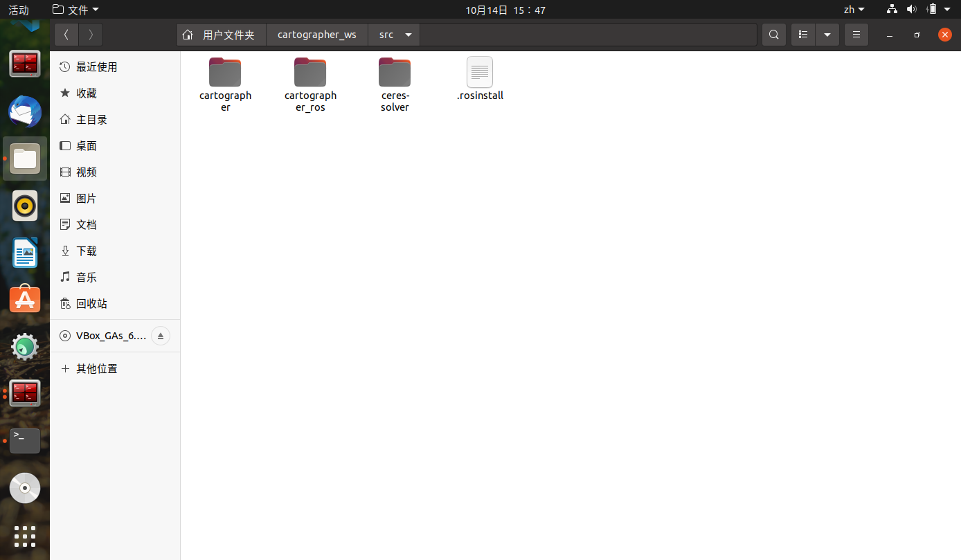This screenshot has height=560, width=961.
Task: Click the empty path bar area
Action: click(588, 35)
